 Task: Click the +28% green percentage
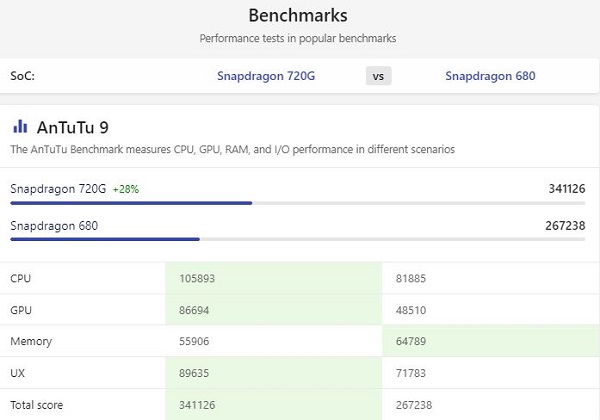point(126,189)
